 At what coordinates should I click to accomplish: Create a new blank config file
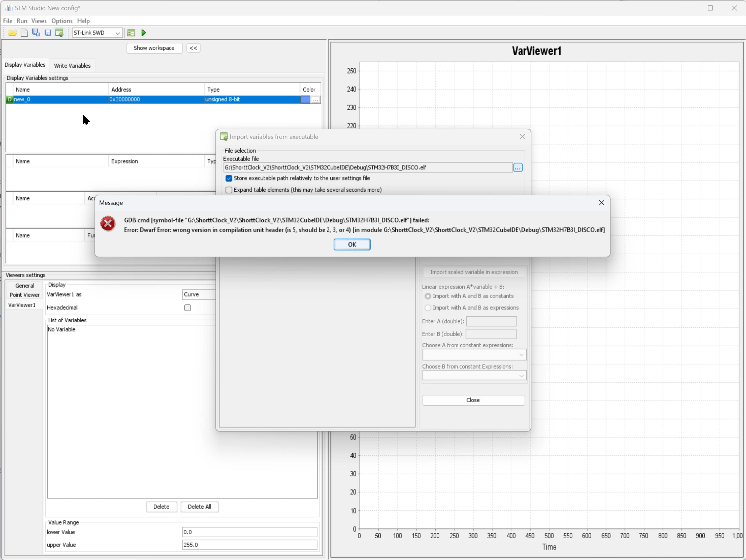24,33
